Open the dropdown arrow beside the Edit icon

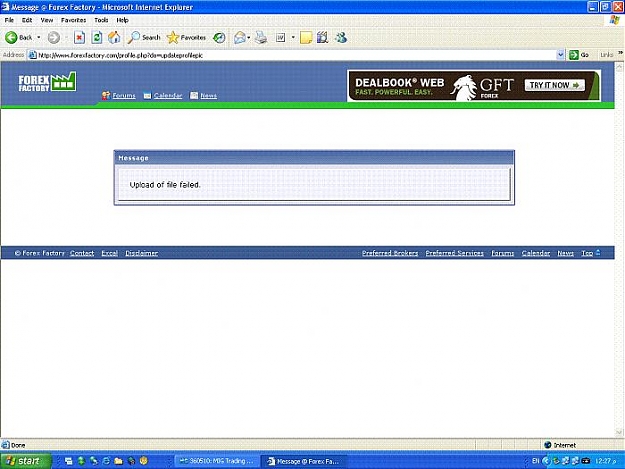point(293,37)
